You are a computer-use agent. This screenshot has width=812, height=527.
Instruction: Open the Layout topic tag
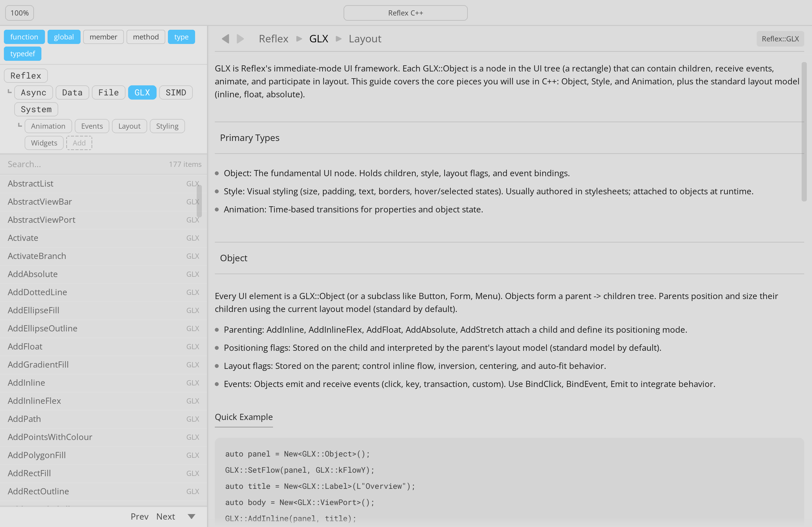pos(129,126)
